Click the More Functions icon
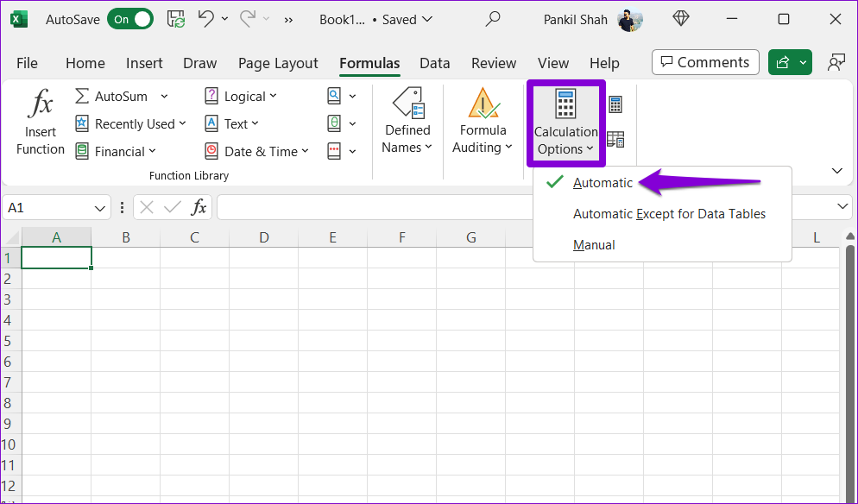Image resolution: width=858 pixels, height=504 pixels. click(332, 151)
